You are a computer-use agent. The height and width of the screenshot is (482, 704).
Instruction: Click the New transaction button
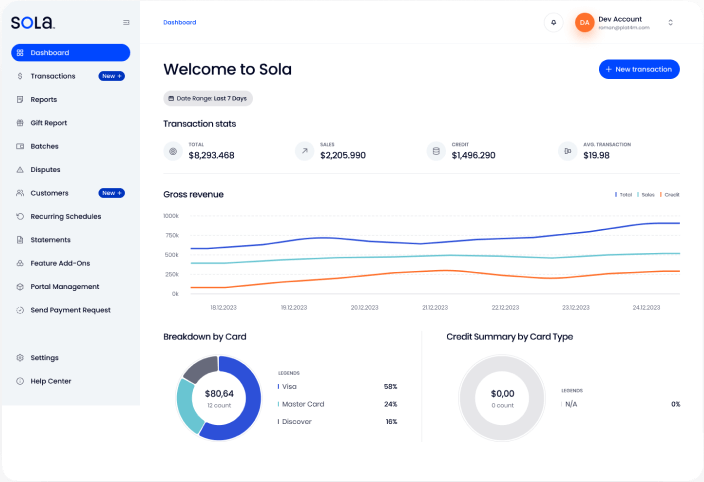pos(639,69)
